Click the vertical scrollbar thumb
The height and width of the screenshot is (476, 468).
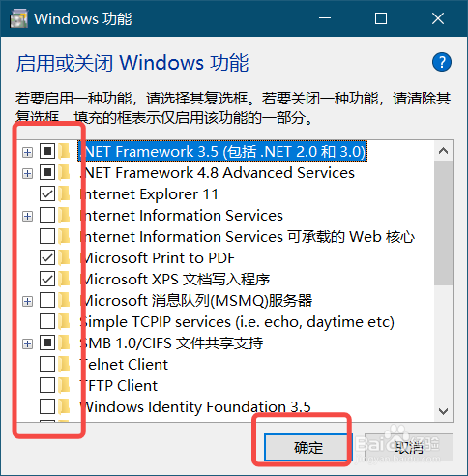(443, 223)
